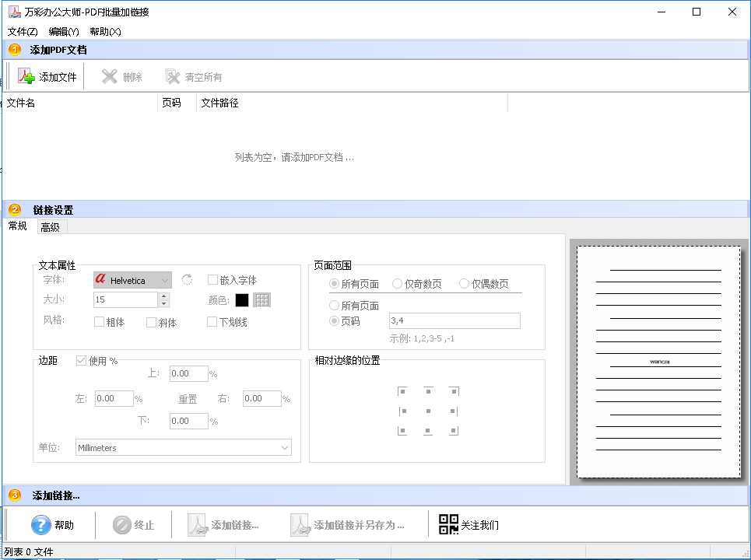Toggle the 使用 % margin checkbox
Viewport: 751px width, 560px height.
[x=81, y=360]
